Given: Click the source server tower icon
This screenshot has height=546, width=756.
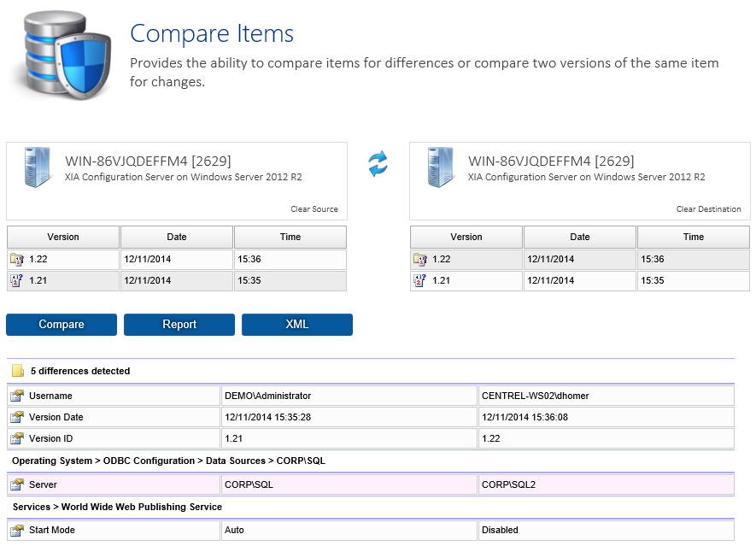Looking at the screenshot, I should [37, 167].
